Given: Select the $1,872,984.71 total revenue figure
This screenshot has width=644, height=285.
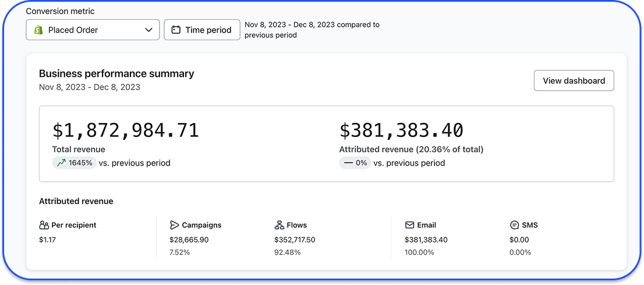Looking at the screenshot, I should point(125,130).
